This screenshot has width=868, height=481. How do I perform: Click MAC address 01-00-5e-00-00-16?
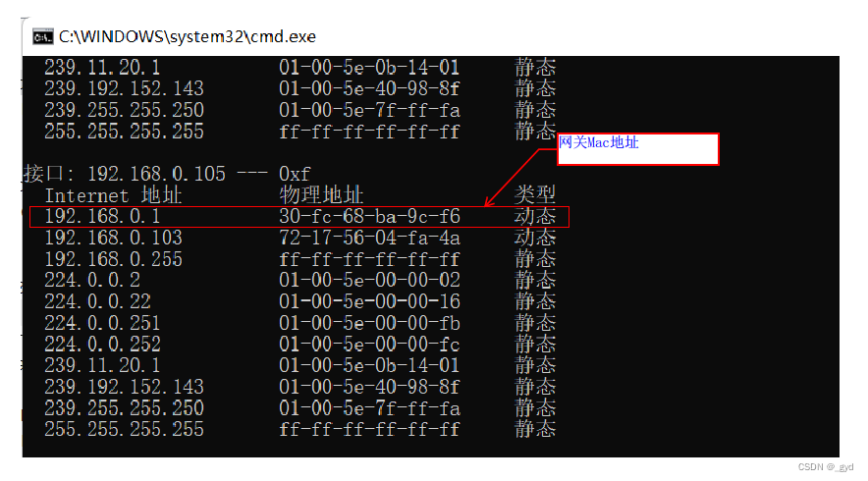(x=369, y=301)
